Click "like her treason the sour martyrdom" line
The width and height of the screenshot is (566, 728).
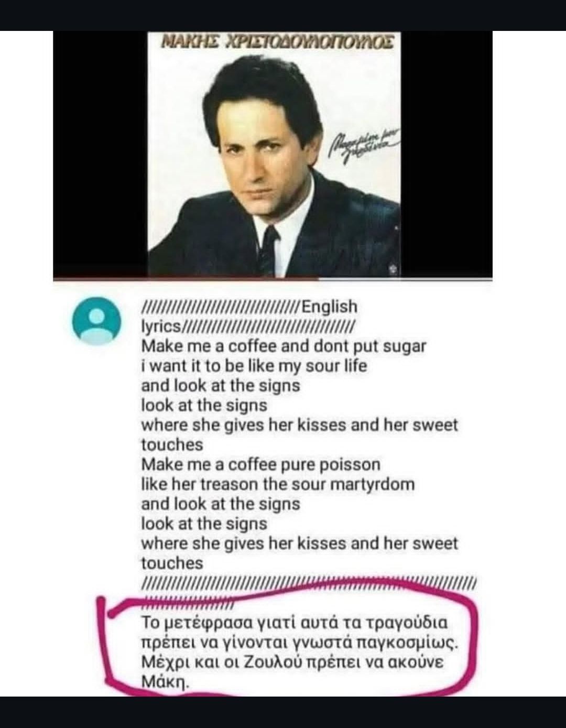(278, 484)
